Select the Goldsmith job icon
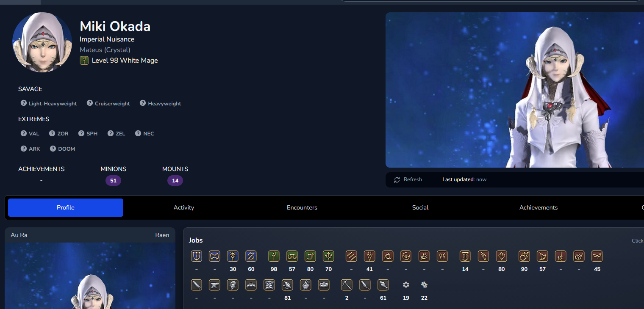644x309 pixels. tap(251, 285)
